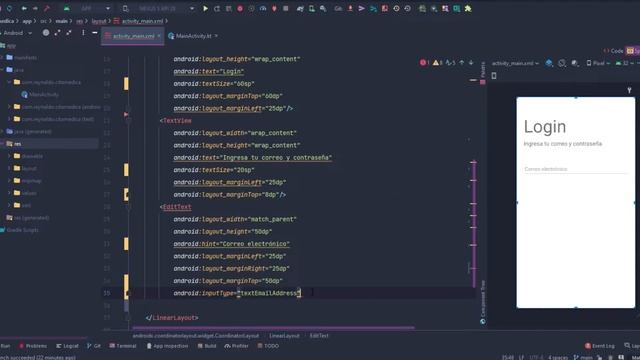
Task: Go to next highlighted error arrow down
Action: click(471, 62)
